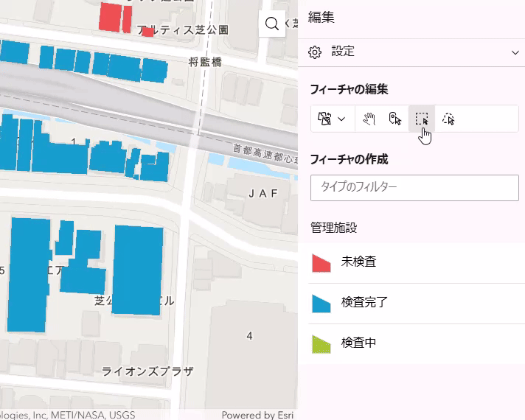Open the Powered by Esri link

pyautogui.click(x=257, y=414)
